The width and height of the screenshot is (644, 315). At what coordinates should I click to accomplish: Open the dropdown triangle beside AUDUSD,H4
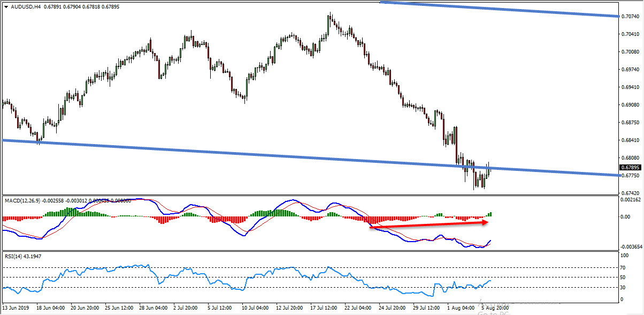[x=6, y=6]
